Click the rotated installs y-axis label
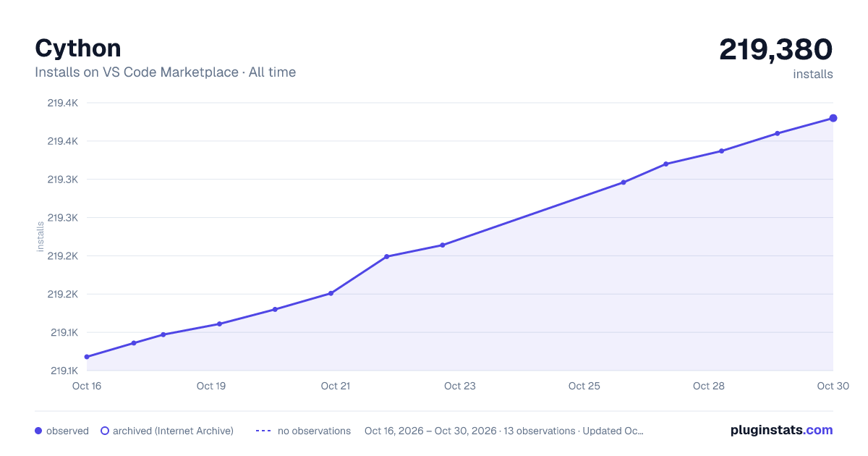The image size is (868, 456). [x=41, y=237]
